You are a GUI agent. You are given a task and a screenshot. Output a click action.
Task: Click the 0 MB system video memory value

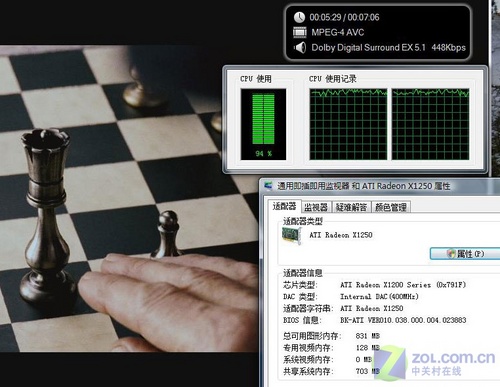pyautogui.click(x=364, y=359)
